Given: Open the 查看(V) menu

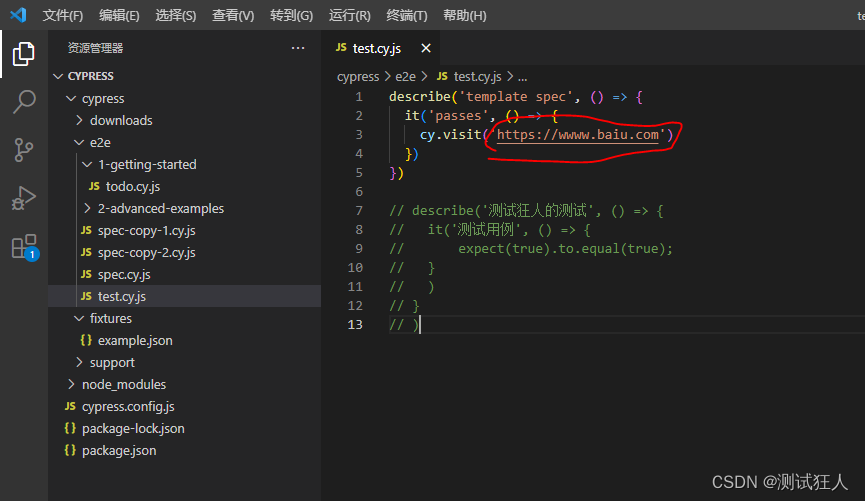Looking at the screenshot, I should pos(233,15).
